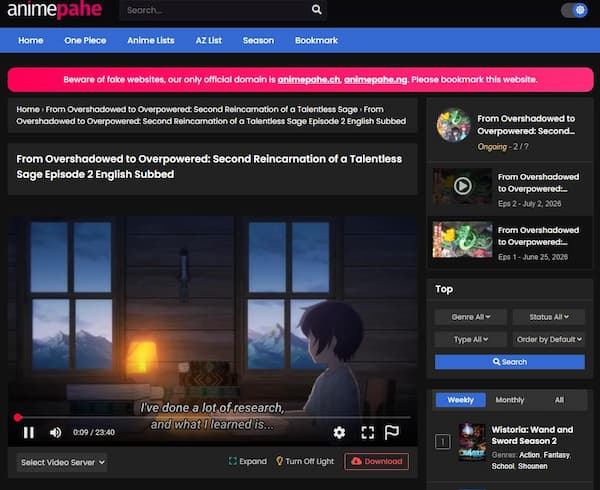Click the red Download button
The height and width of the screenshot is (490, 600).
point(377,461)
